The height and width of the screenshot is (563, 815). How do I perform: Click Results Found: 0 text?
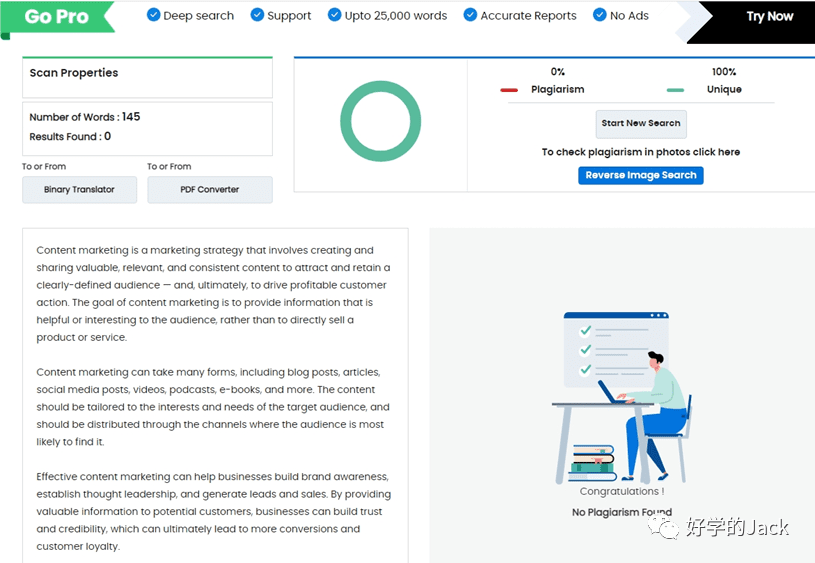[x=70, y=137]
